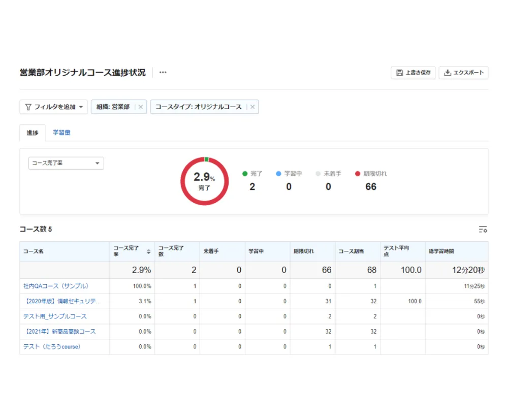Screen dimensions: 508x420
Task: Open 社内QAコース（サンプル） course link
Action: [x=56, y=286]
